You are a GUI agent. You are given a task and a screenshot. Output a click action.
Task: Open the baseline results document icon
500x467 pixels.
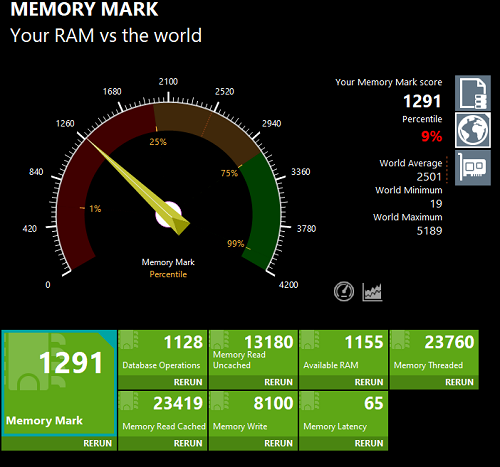[x=473, y=93]
